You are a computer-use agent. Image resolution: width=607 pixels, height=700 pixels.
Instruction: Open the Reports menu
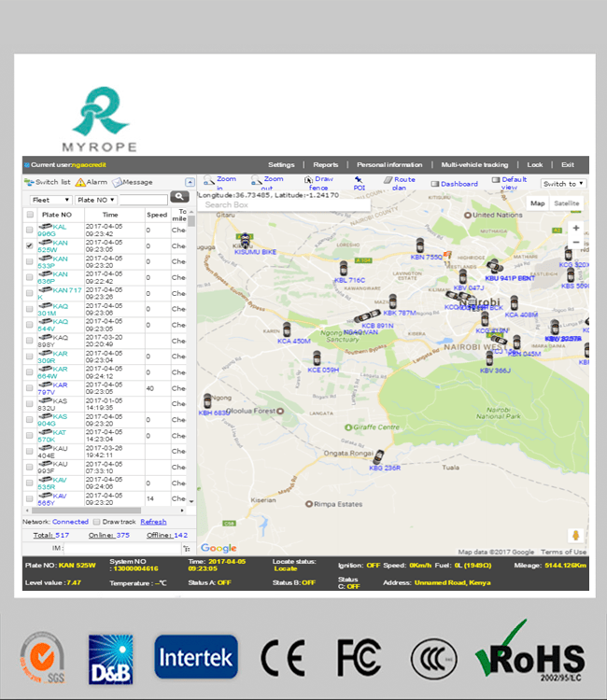point(325,164)
